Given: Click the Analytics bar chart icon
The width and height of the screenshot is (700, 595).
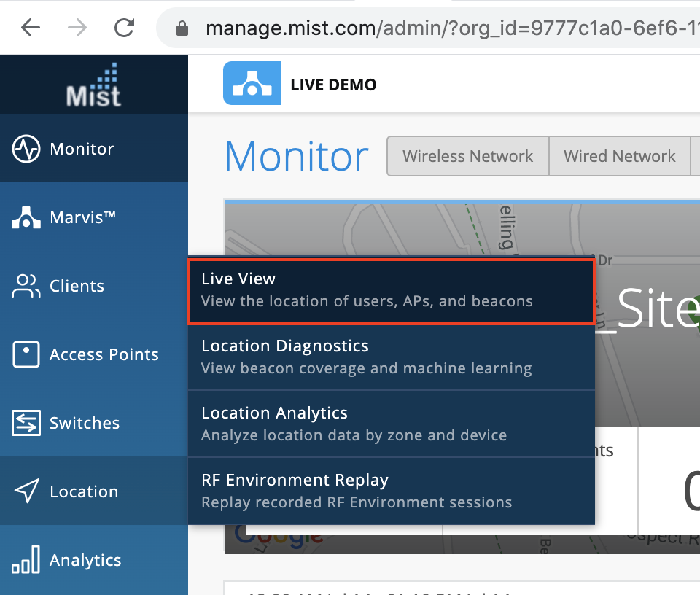Looking at the screenshot, I should point(26,560).
